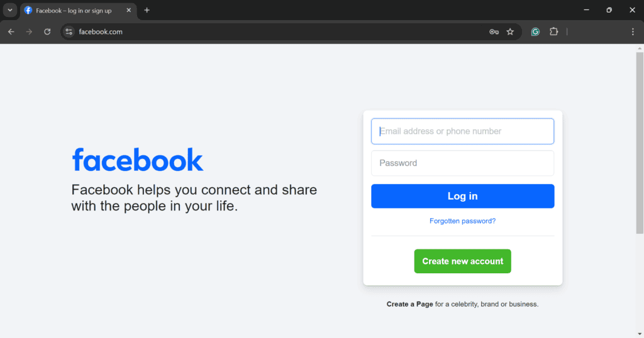Expand the tab search dropdown arrow

(x=9, y=10)
